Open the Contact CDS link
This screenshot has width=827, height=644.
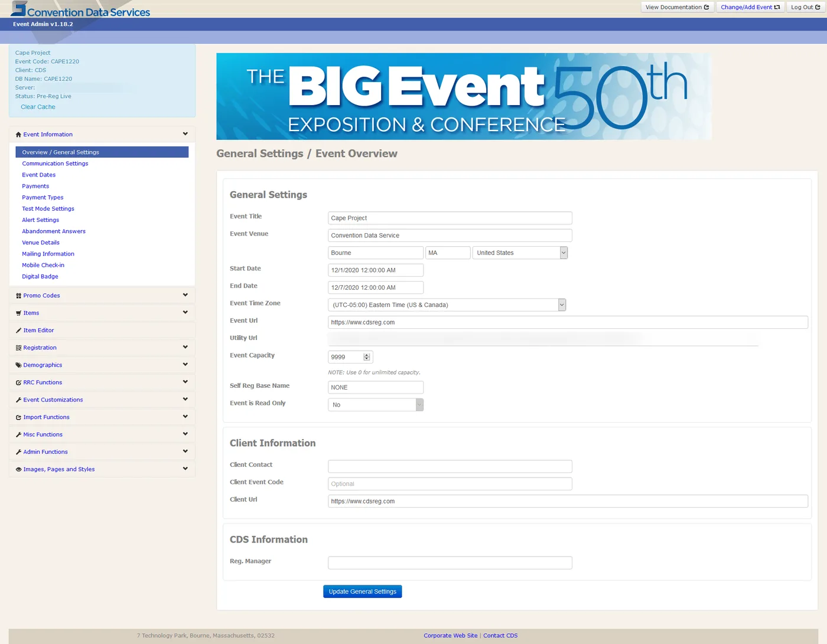pyautogui.click(x=500, y=636)
